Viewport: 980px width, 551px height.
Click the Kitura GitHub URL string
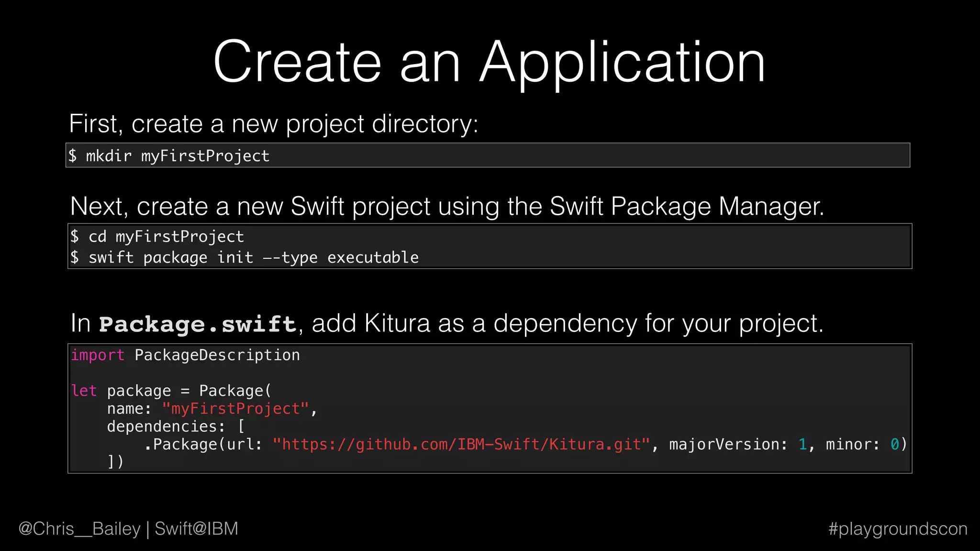tap(461, 444)
